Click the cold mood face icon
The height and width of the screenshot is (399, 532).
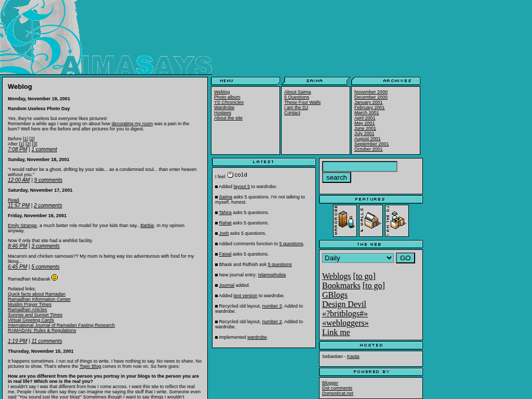click(230, 175)
